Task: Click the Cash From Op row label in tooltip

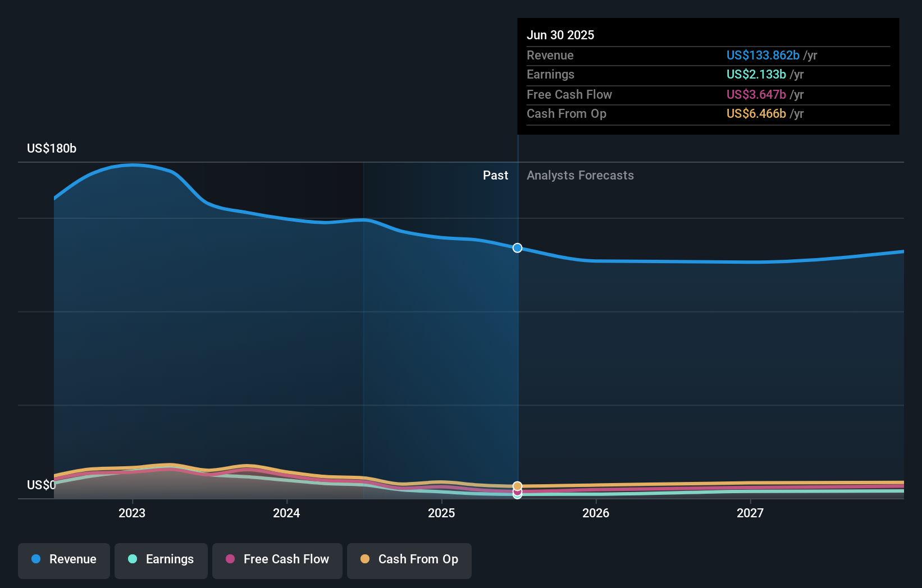Action: (567, 114)
